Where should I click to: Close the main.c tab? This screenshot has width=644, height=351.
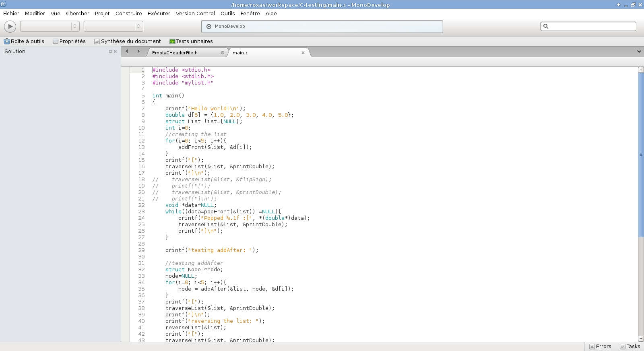303,53
